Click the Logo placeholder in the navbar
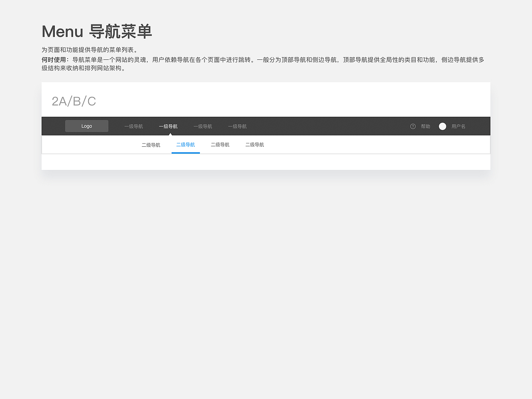 click(86, 126)
